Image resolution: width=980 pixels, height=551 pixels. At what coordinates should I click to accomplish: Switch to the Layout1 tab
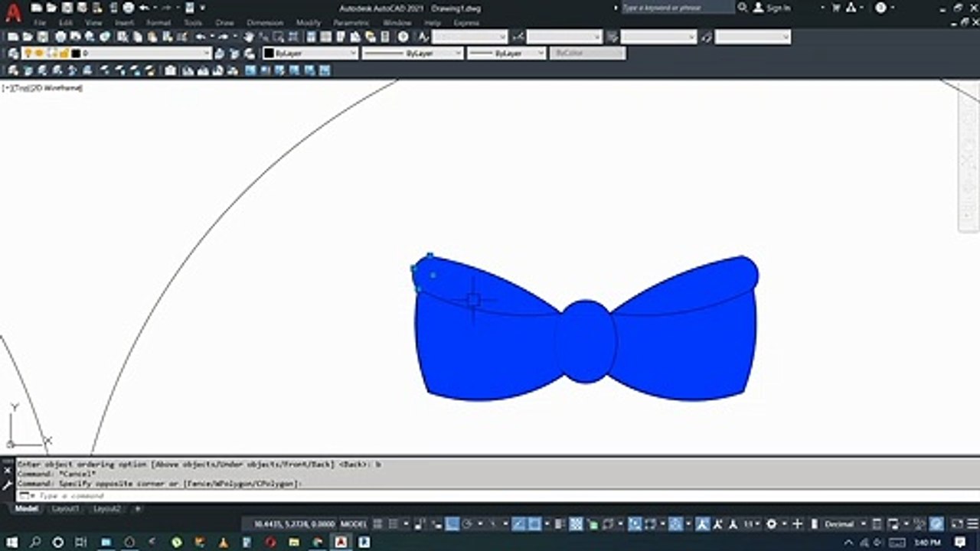[x=65, y=509]
